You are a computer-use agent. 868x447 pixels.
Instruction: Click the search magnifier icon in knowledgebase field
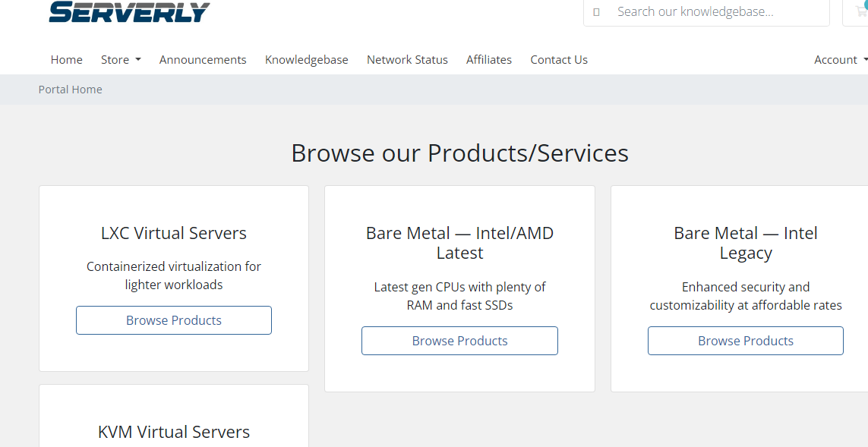coord(596,11)
